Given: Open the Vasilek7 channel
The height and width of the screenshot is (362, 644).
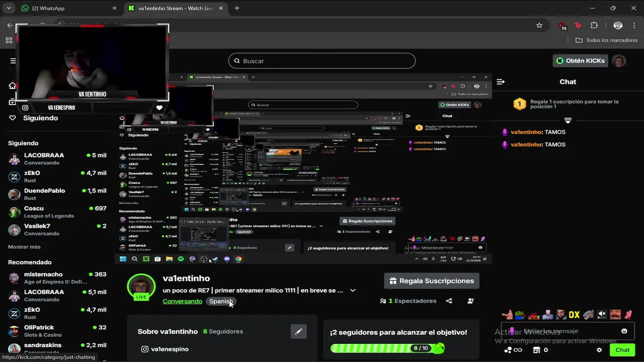Looking at the screenshot, I should tap(57, 229).
